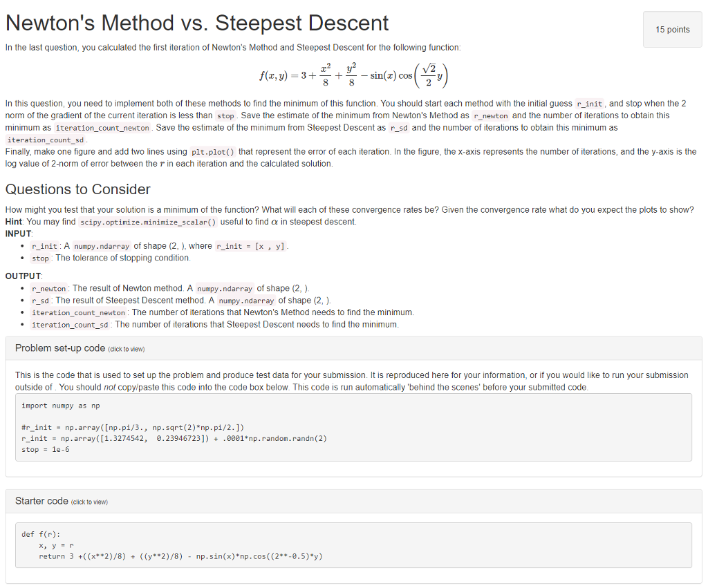
Task: Select the stop tolerance code token
Action: click(x=41, y=258)
